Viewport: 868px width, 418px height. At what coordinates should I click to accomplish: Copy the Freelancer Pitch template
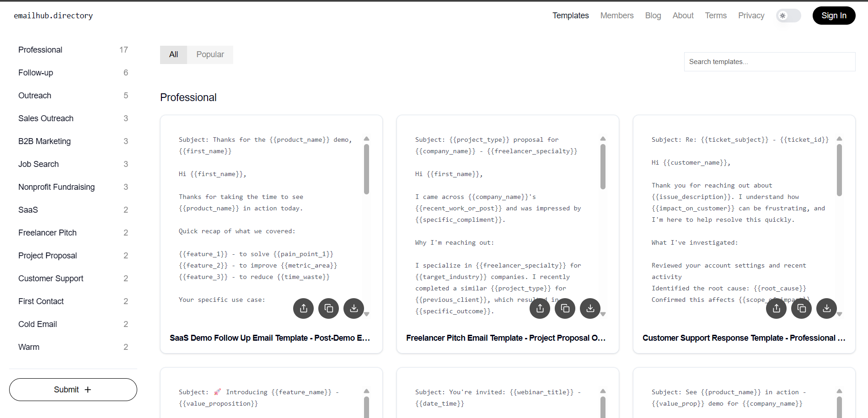(x=565, y=308)
